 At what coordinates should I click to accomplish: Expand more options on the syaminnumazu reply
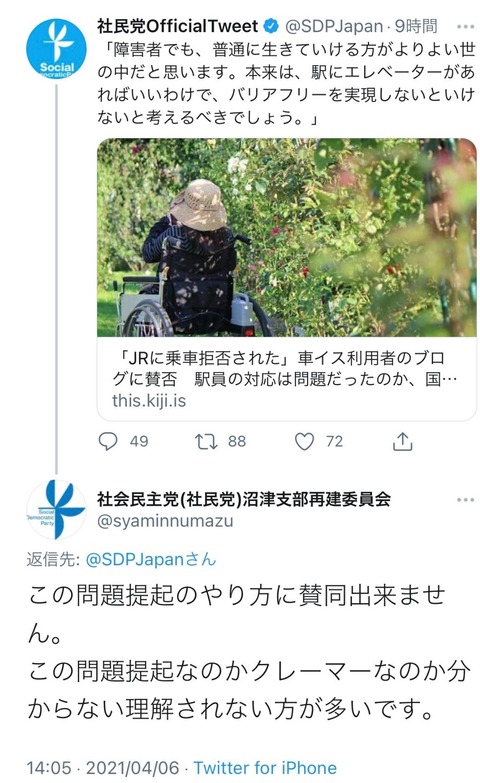point(466,499)
